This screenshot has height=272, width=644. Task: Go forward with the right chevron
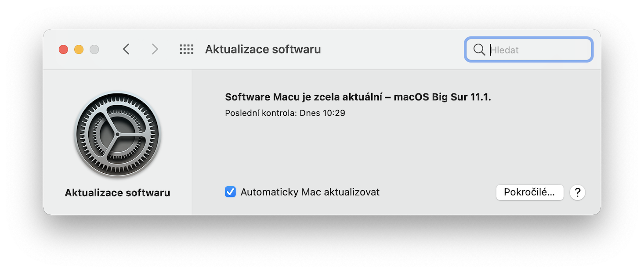click(155, 50)
